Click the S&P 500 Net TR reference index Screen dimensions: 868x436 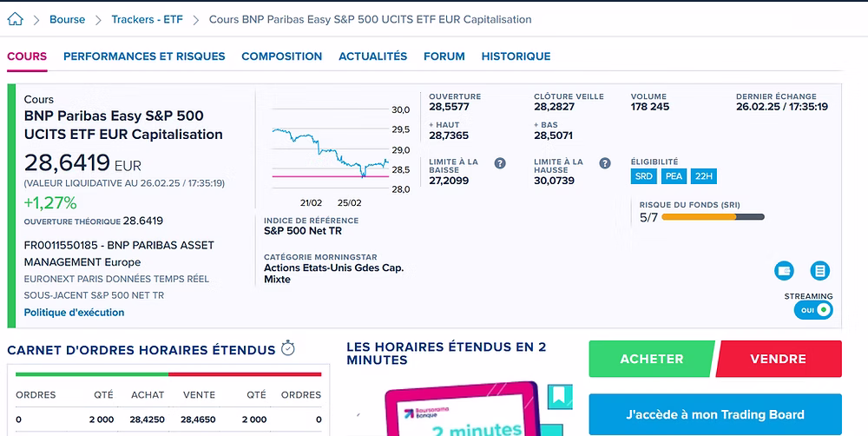[303, 231]
